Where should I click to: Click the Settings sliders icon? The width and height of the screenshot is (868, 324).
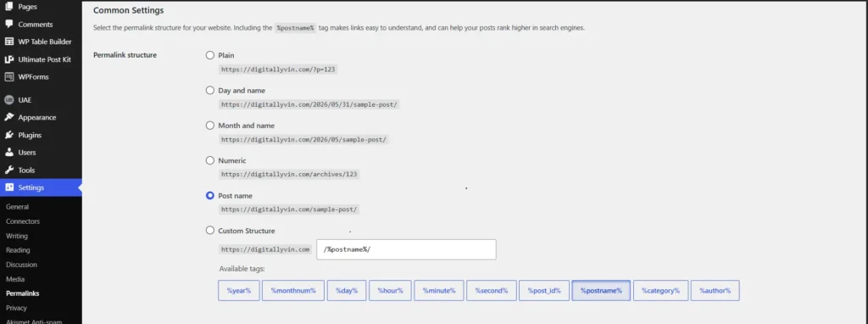8,187
